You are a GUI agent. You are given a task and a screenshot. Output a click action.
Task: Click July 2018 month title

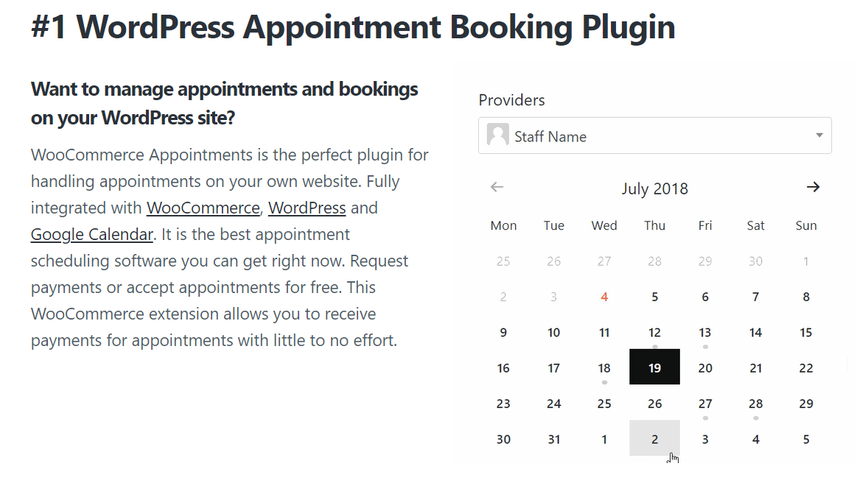(654, 188)
